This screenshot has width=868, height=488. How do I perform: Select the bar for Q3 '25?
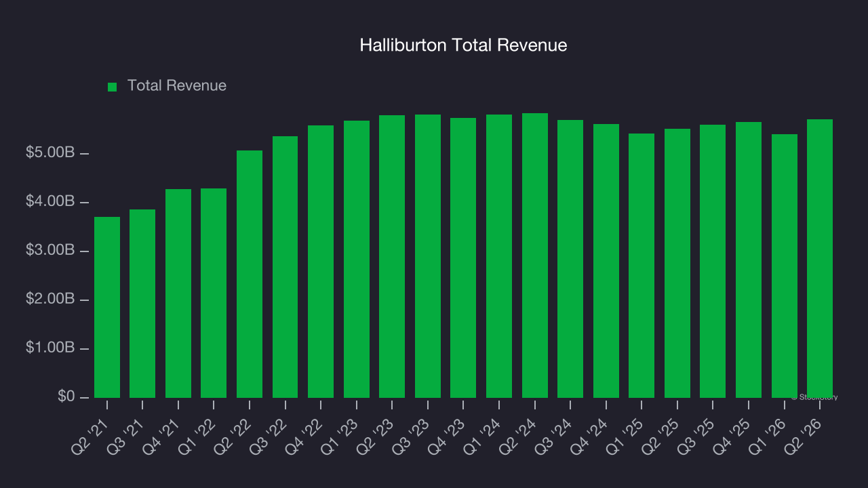click(x=713, y=261)
